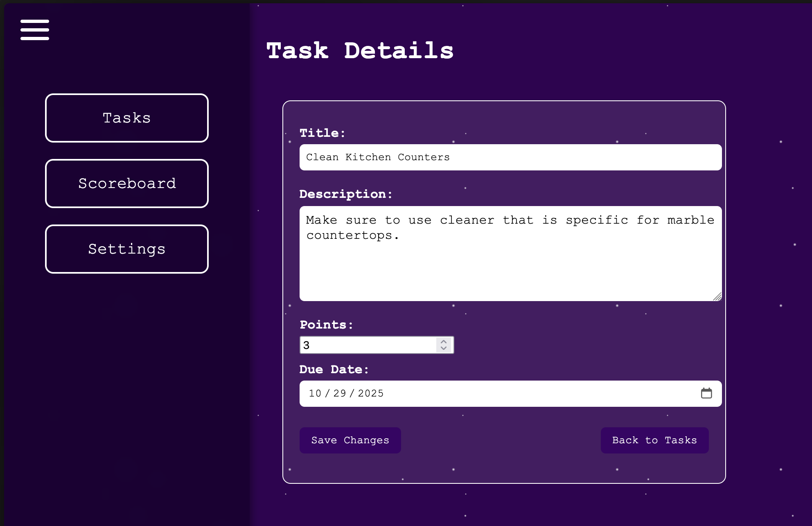The width and height of the screenshot is (812, 526).
Task: Select the day 29 in due date
Action: point(340,394)
